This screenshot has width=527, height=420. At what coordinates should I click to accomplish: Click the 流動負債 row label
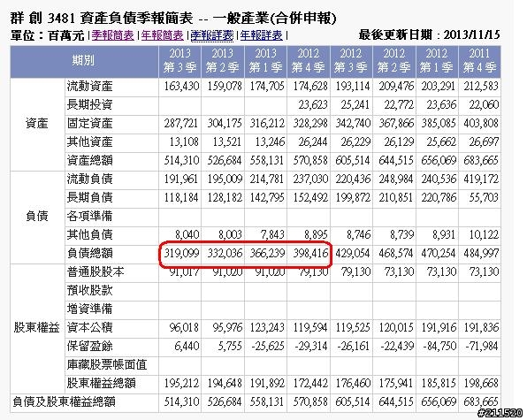(89, 179)
